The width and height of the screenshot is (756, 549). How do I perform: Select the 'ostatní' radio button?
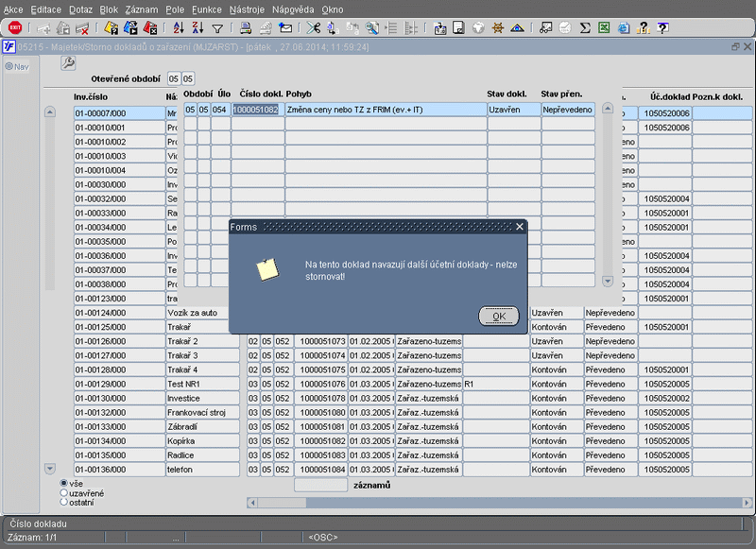click(63, 502)
